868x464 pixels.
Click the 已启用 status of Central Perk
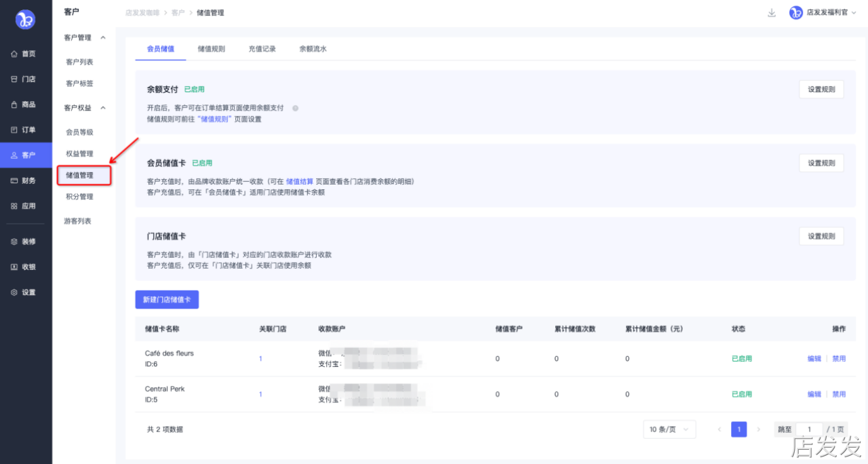(742, 394)
